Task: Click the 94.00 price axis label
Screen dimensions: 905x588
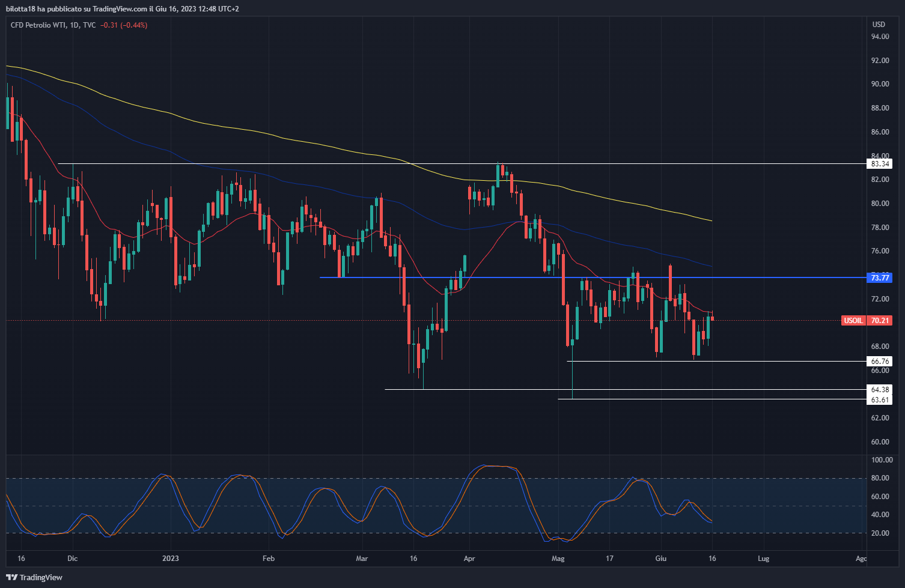Action: pos(880,37)
